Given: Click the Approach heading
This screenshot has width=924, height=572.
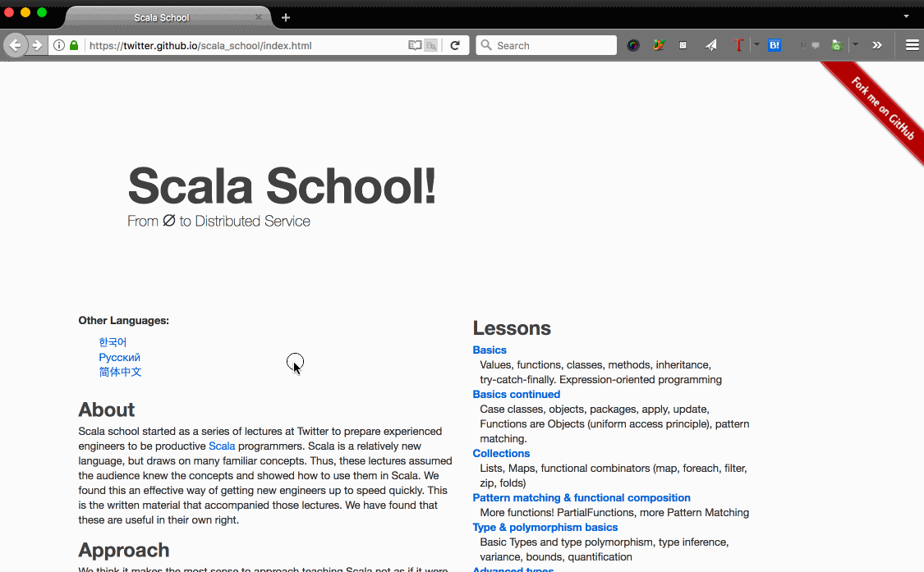Looking at the screenshot, I should click(x=124, y=550).
